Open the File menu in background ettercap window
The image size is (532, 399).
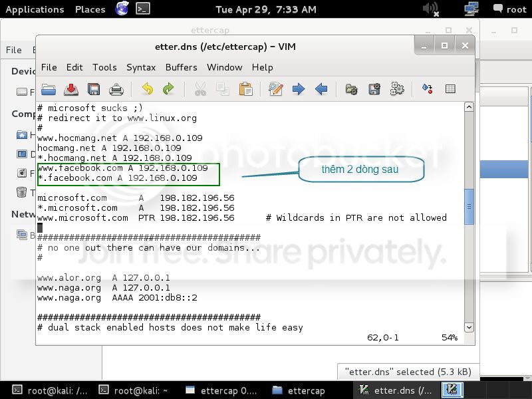[x=13, y=50]
